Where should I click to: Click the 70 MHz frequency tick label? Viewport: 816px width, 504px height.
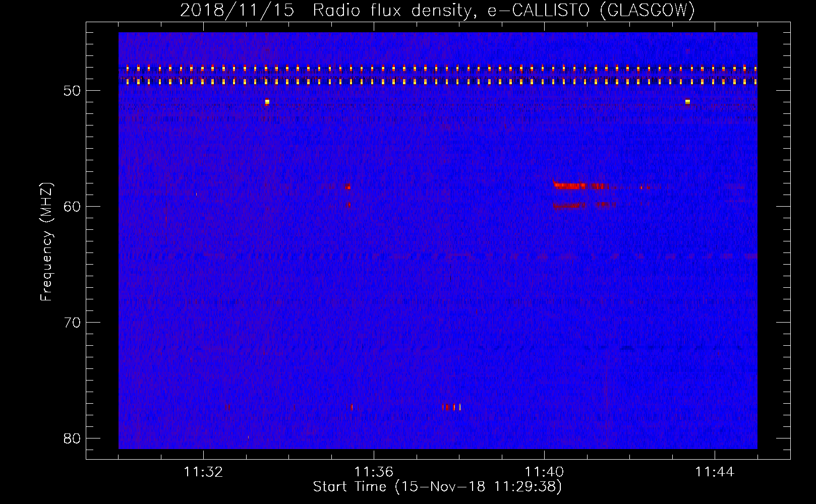[73, 323]
